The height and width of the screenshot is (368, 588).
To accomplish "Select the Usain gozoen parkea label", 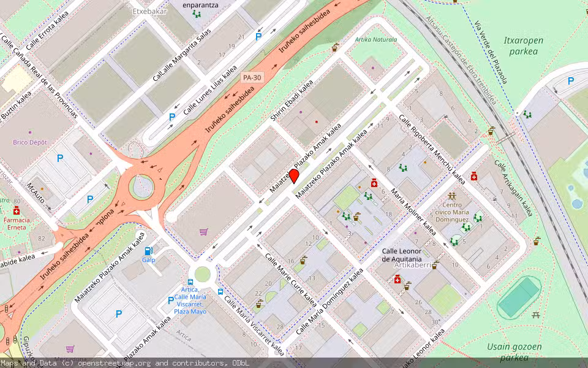I will coord(514,352).
